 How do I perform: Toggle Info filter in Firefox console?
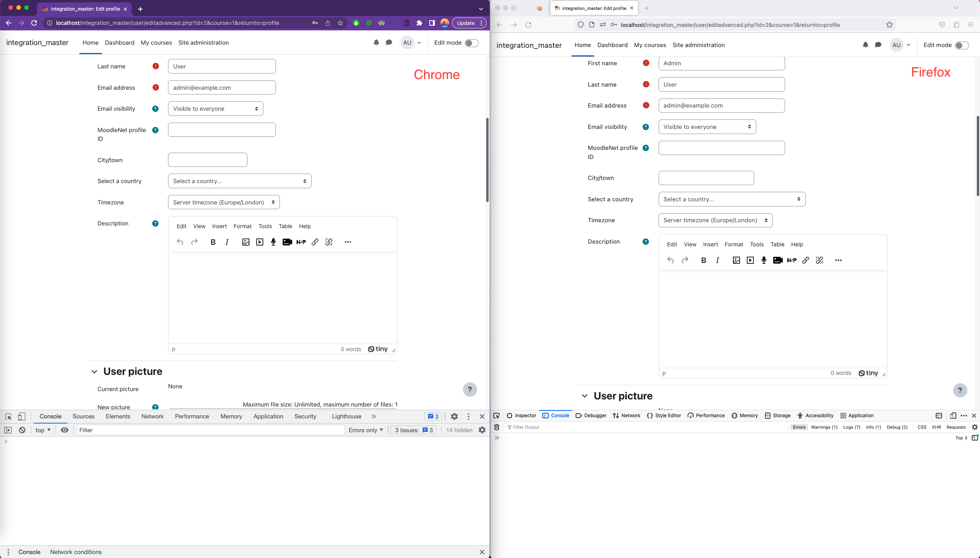pos(873,427)
